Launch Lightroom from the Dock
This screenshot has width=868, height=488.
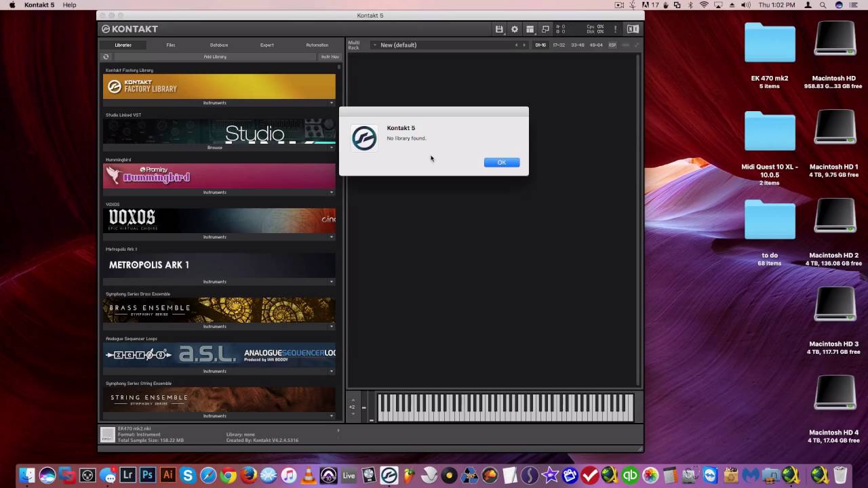pyautogui.click(x=127, y=475)
